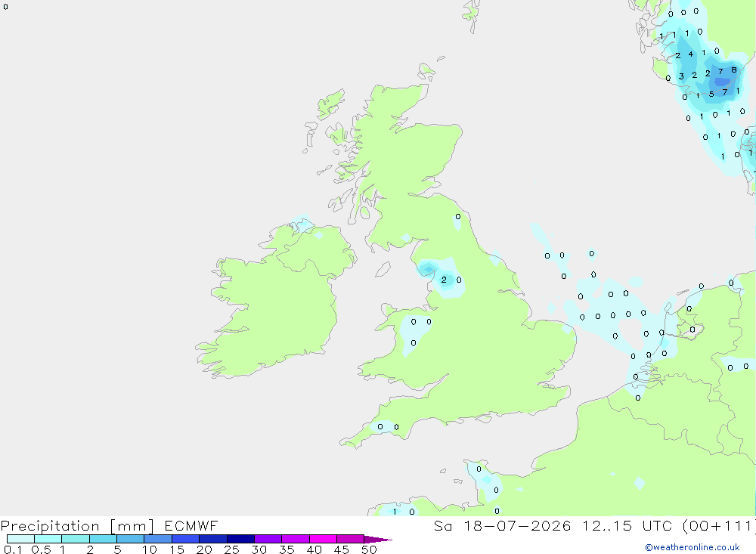Click the "(00+111)" forecast run label
Screen dimensions: 756x554
coord(719,525)
